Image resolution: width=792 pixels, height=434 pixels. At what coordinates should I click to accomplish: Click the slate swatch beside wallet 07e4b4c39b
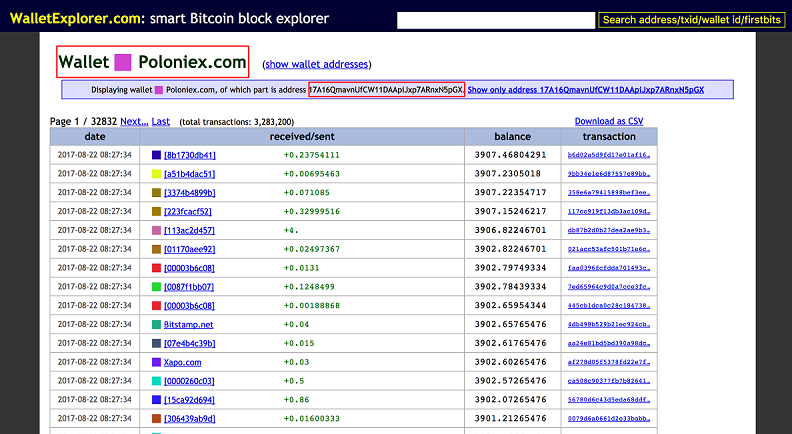pos(157,343)
